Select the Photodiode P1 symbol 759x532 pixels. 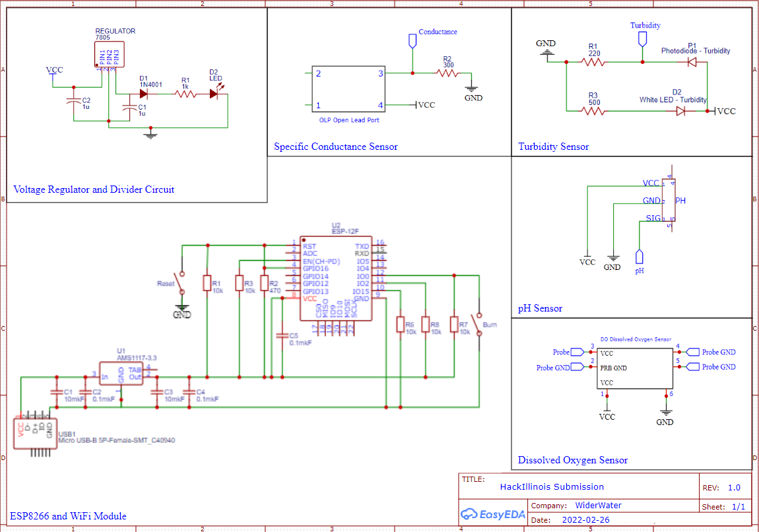coord(692,62)
